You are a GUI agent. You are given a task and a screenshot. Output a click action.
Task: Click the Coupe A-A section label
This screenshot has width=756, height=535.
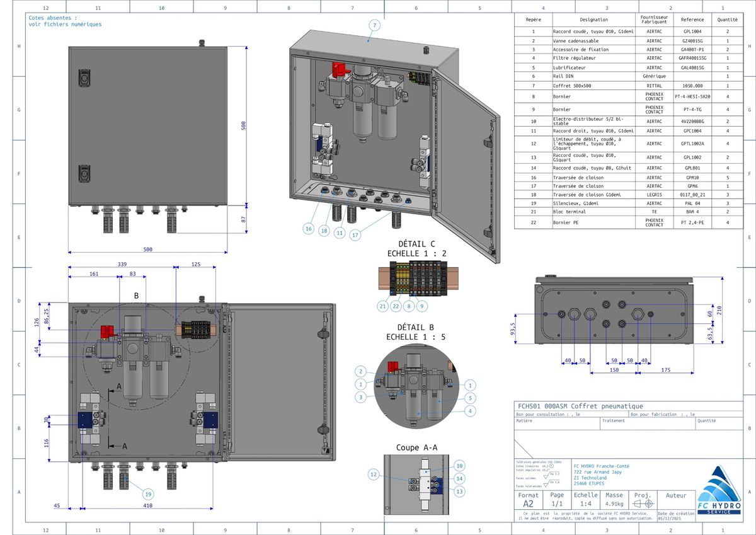click(x=416, y=447)
